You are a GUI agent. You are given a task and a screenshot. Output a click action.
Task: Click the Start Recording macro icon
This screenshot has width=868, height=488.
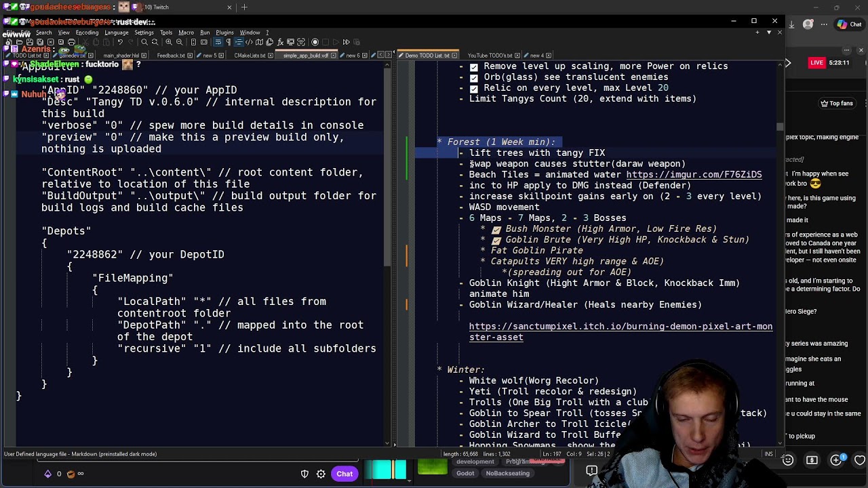[x=315, y=42]
